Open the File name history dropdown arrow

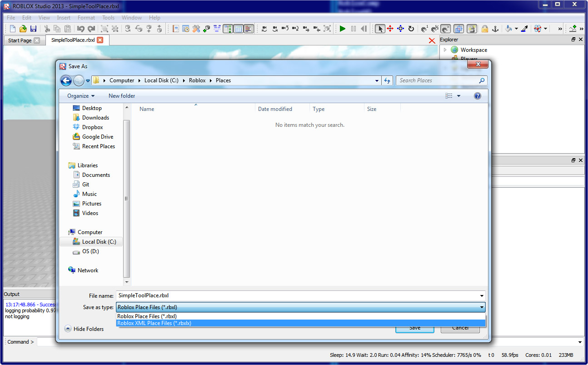pos(481,295)
